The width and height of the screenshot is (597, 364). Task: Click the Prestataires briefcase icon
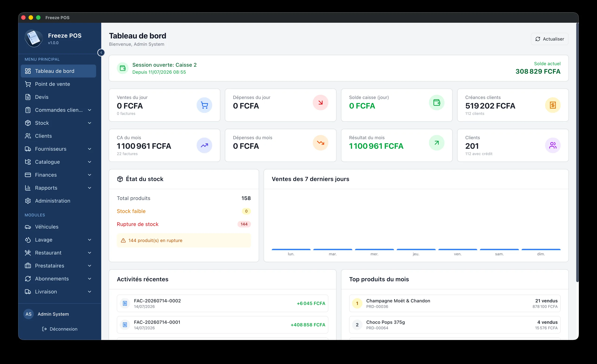(x=28, y=266)
